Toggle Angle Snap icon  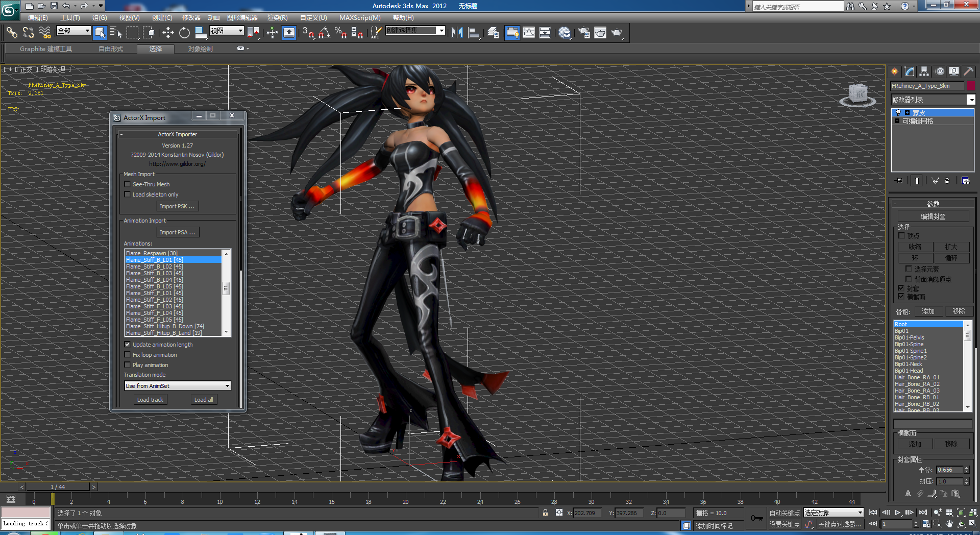tap(324, 33)
